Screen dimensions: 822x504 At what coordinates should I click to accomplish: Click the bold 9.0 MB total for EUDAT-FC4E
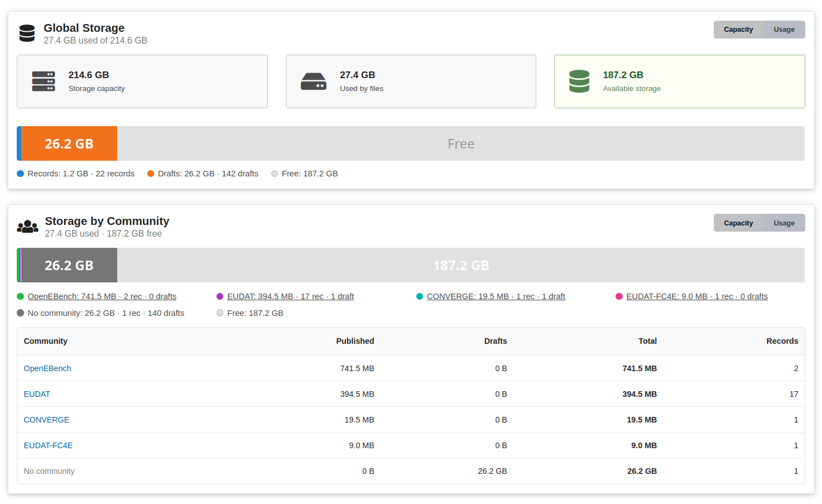tap(644, 445)
